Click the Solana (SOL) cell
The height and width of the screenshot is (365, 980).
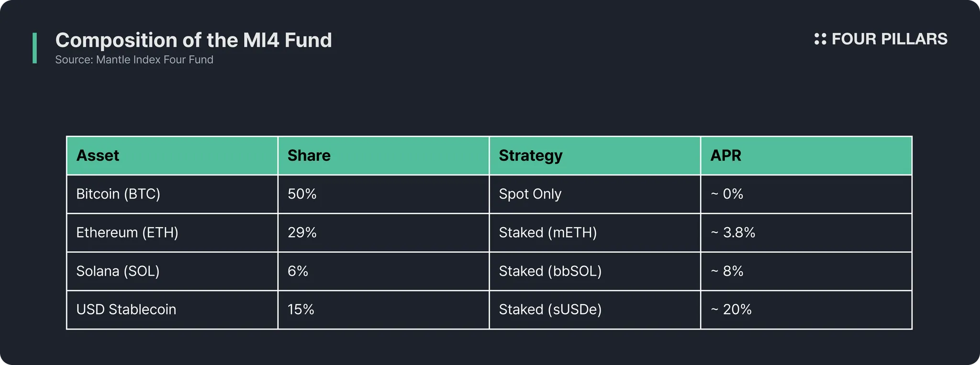point(118,271)
